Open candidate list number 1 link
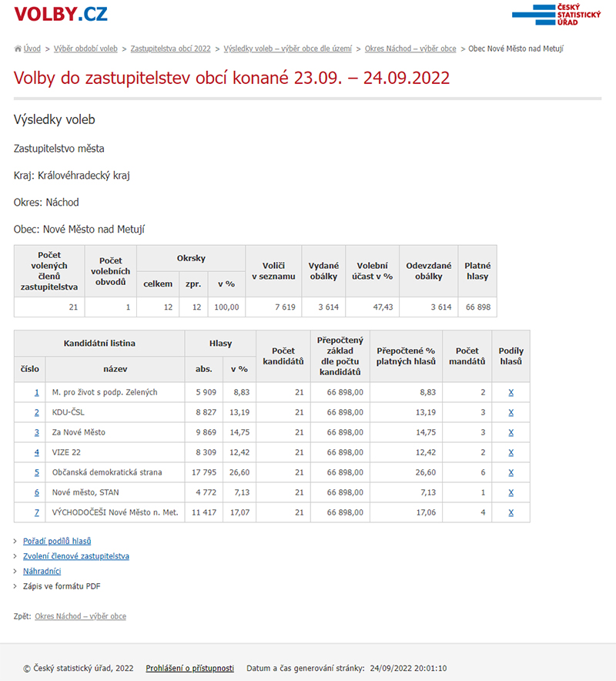 coord(36,392)
